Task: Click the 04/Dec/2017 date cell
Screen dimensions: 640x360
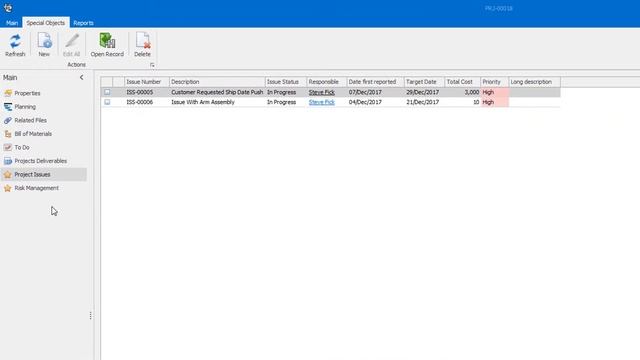Action: tap(376, 102)
